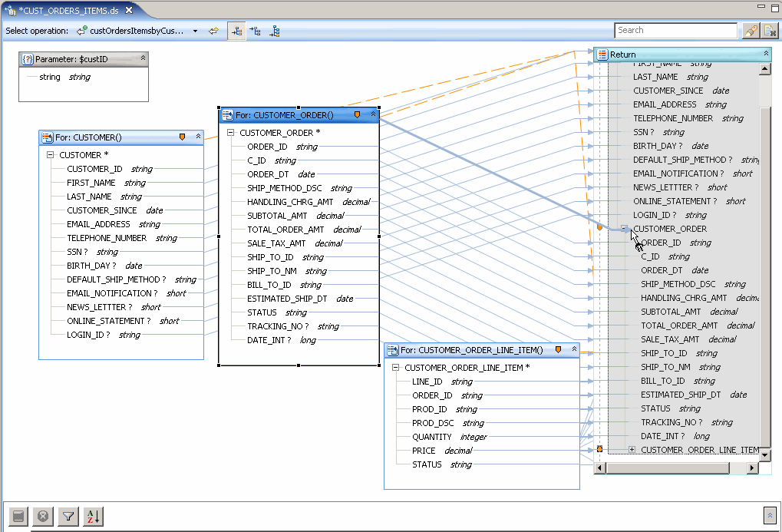Click the Return panel scroll down arrow
Image resolution: width=782 pixels, height=532 pixels.
click(765, 454)
